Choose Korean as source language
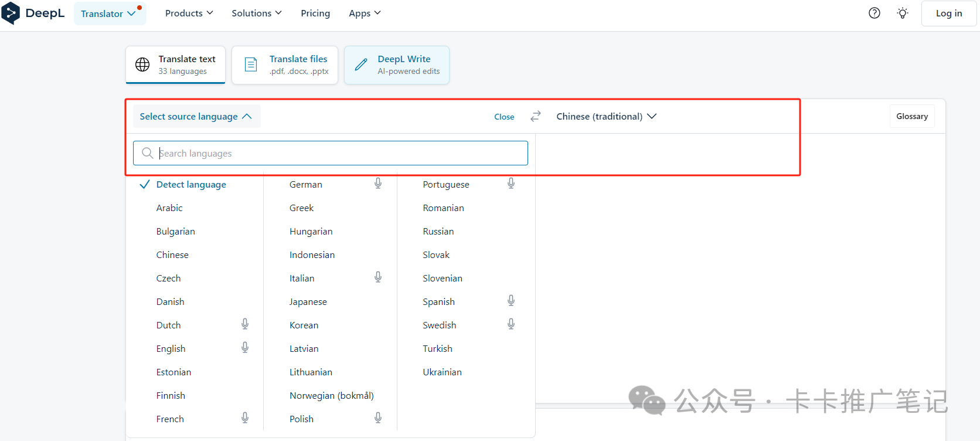Screen dimensions: 980x441 (304, 325)
